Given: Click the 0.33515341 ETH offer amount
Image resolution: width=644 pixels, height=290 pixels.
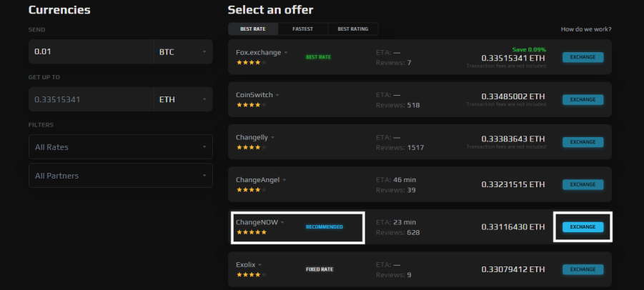Looking at the screenshot, I should tap(513, 58).
